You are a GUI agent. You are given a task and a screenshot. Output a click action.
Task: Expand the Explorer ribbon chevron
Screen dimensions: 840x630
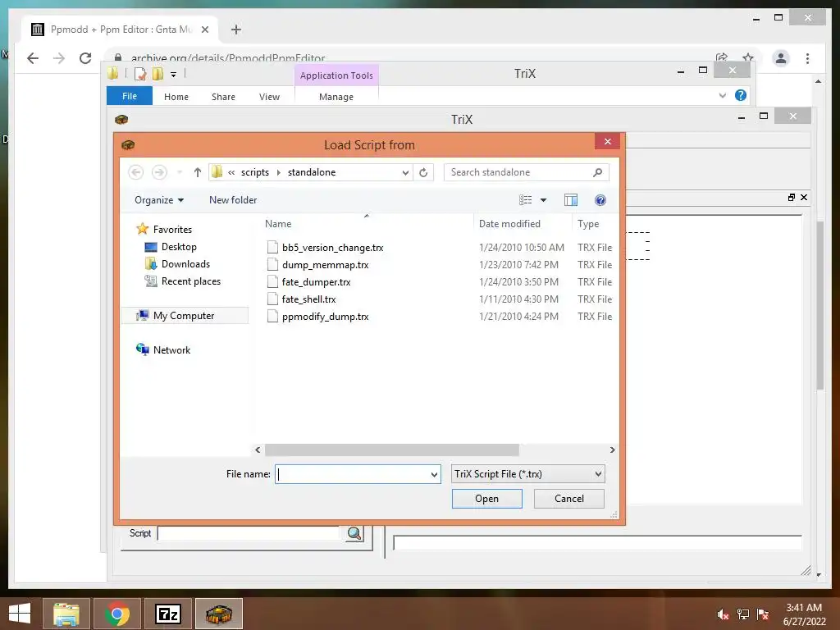point(723,95)
